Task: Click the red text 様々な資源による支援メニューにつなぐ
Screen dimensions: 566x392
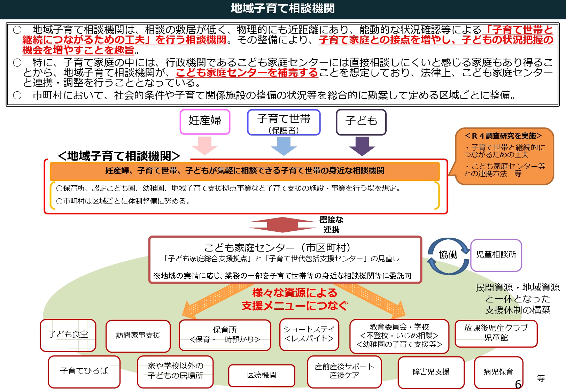Action: (x=295, y=299)
